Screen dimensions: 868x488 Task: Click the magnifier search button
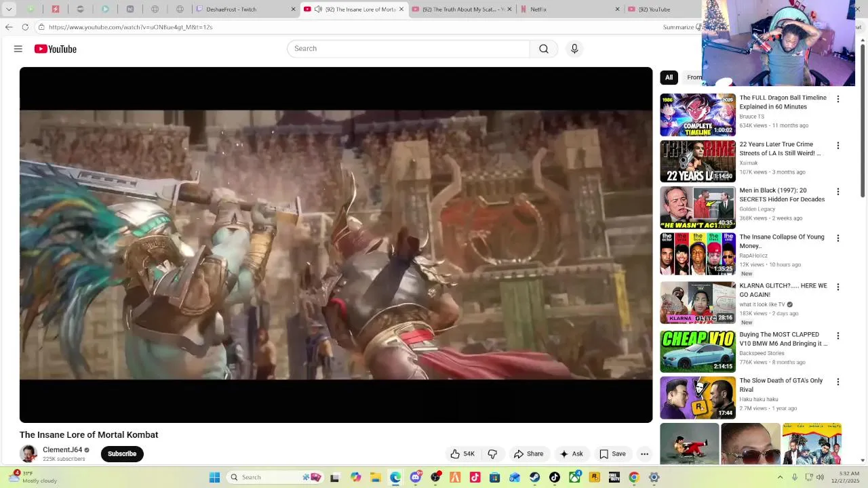pyautogui.click(x=544, y=49)
